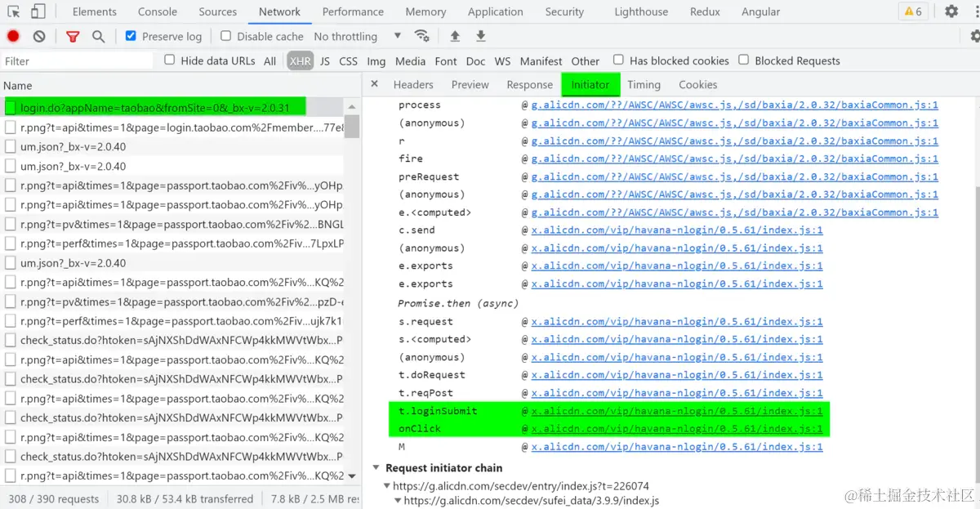This screenshot has height=509, width=980.
Task: Clear the network log
Action: [39, 36]
